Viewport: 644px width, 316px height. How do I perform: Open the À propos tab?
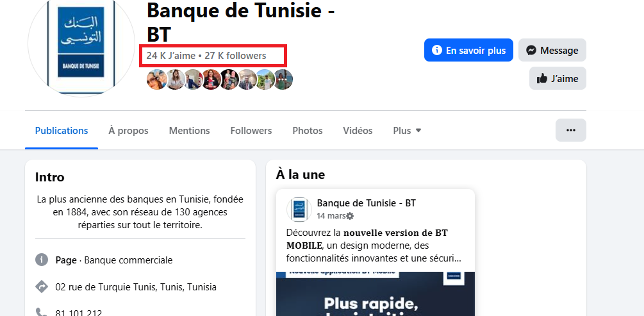point(128,130)
